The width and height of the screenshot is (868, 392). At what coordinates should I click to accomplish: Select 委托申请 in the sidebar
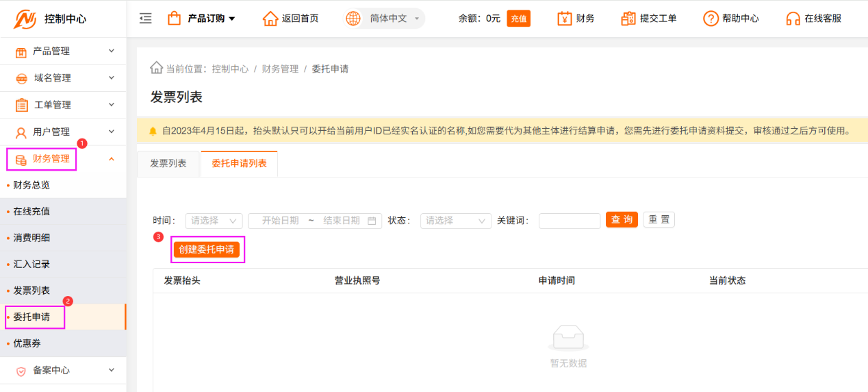[x=63, y=317]
